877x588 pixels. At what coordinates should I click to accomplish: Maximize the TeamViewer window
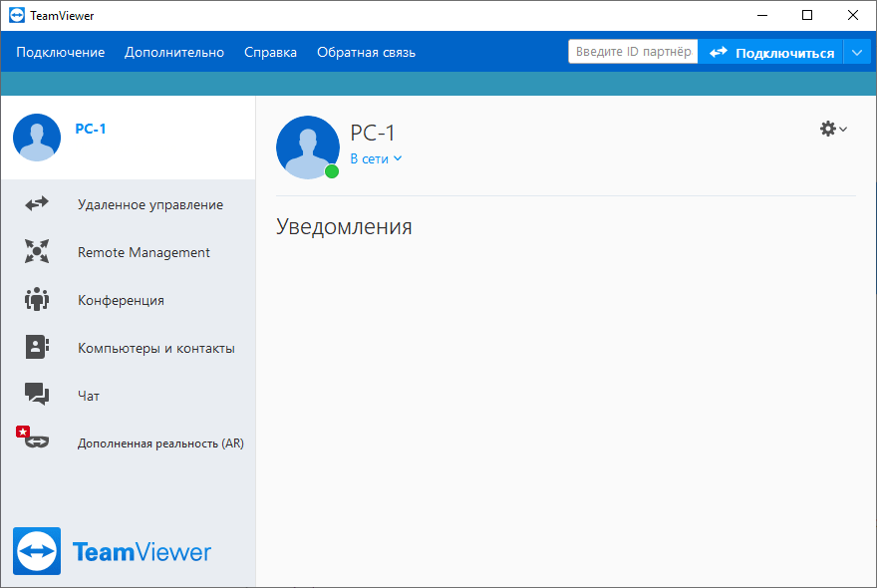tap(807, 15)
